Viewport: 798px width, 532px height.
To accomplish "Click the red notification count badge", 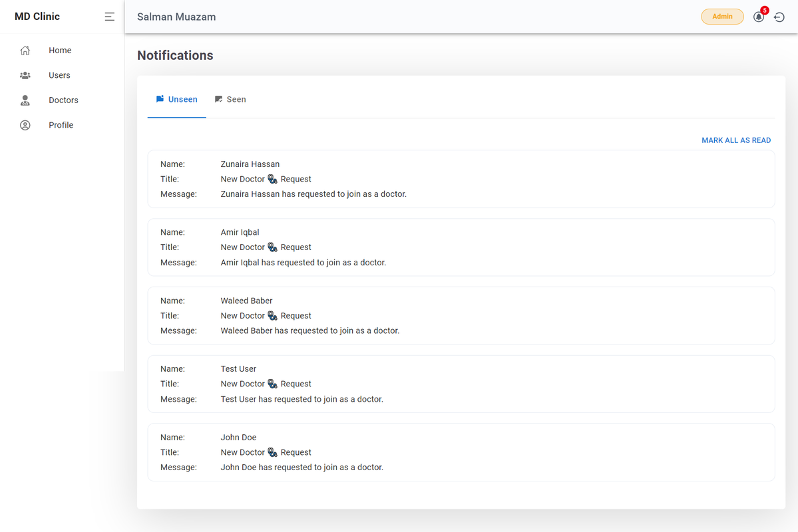I will [765, 11].
